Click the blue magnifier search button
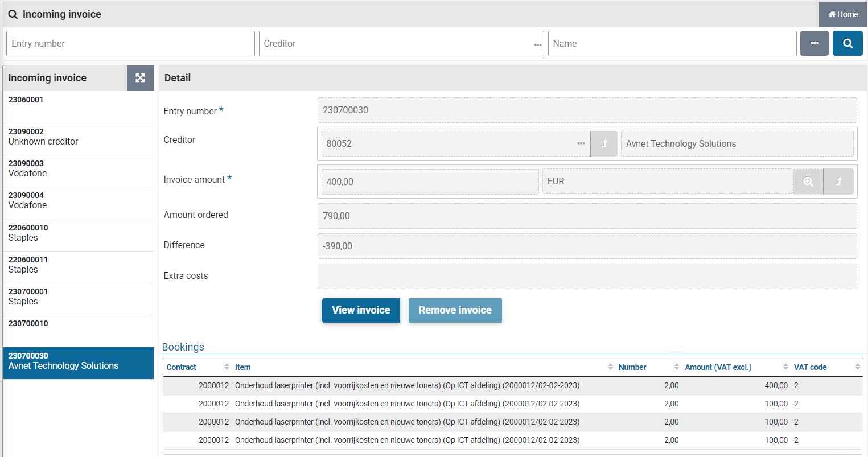 (x=847, y=43)
